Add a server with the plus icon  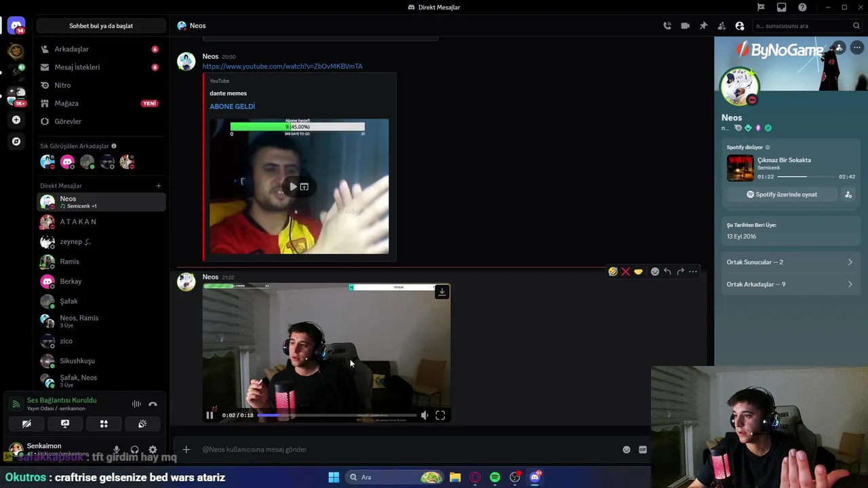click(16, 120)
